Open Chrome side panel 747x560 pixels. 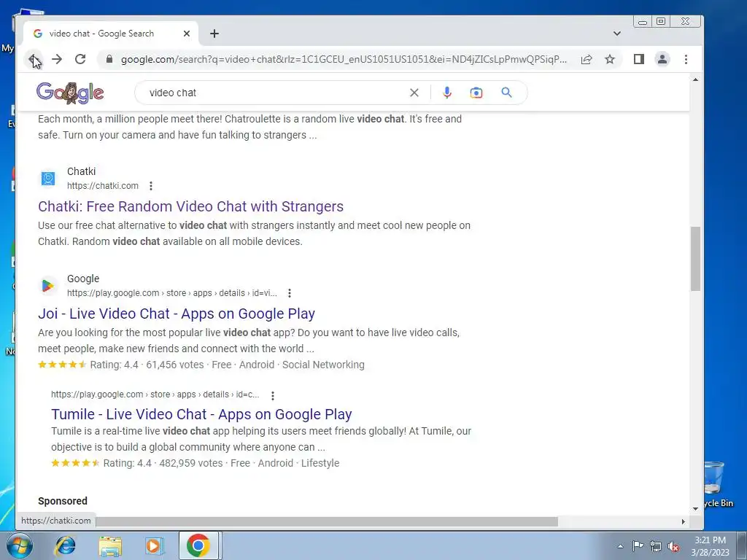[639, 59]
